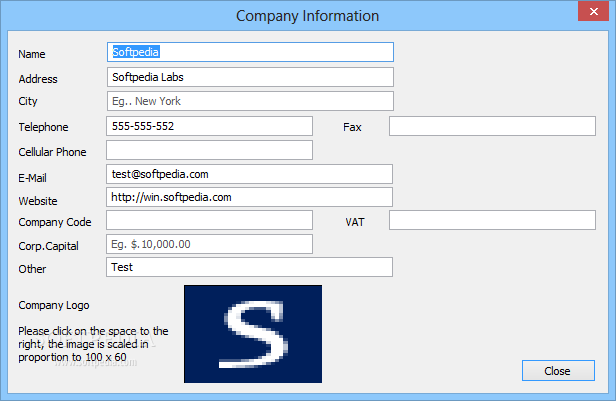Click the City label
Image resolution: width=616 pixels, height=401 pixels.
click(x=28, y=101)
